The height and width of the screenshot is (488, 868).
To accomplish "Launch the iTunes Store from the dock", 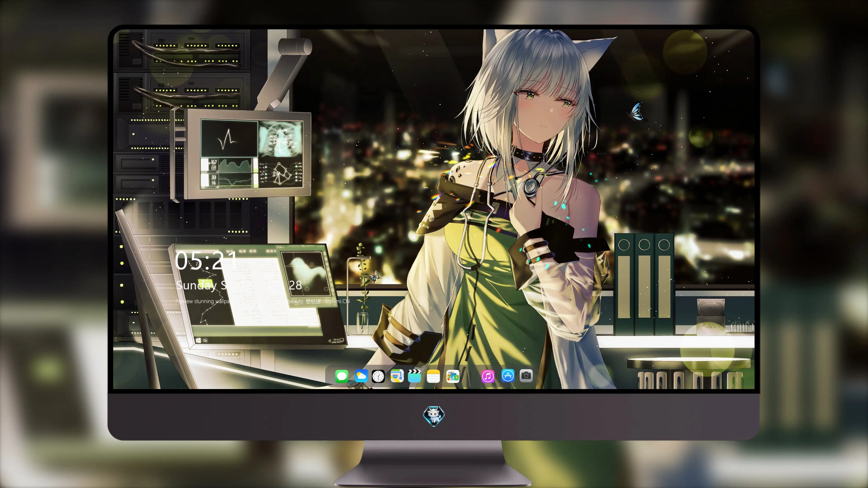I will [488, 376].
